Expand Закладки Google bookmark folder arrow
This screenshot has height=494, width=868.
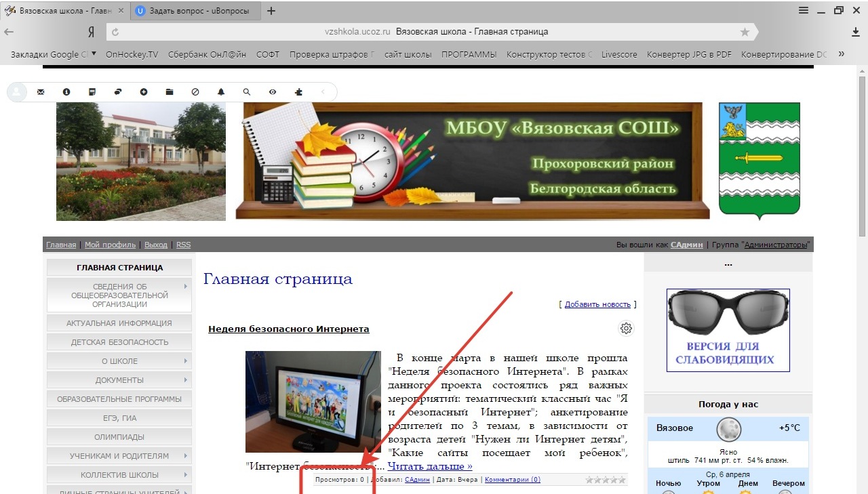pyautogui.click(x=94, y=54)
